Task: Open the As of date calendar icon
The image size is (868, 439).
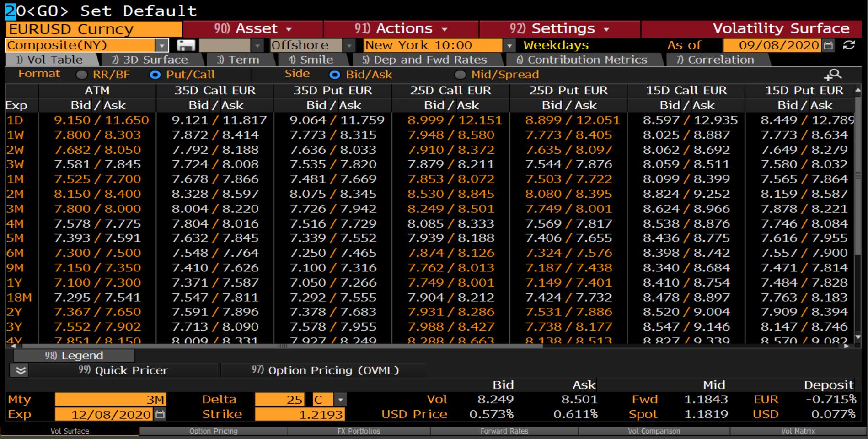Action: coord(828,45)
